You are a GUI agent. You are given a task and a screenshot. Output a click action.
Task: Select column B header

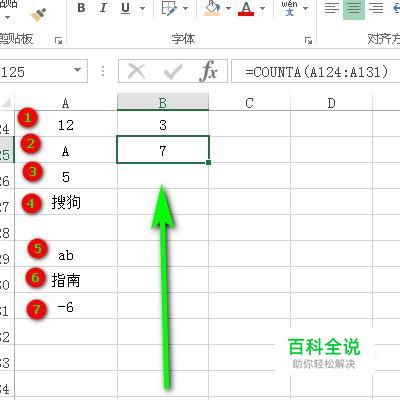[x=163, y=103]
